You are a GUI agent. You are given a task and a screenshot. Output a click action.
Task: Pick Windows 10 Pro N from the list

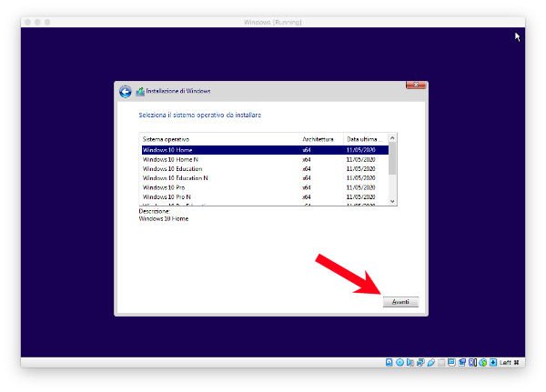click(265, 196)
